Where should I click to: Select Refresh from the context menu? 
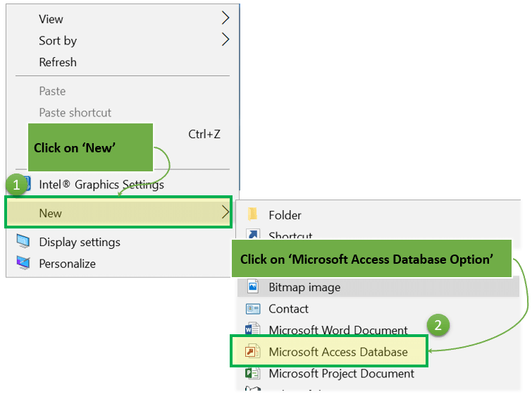coord(58,62)
